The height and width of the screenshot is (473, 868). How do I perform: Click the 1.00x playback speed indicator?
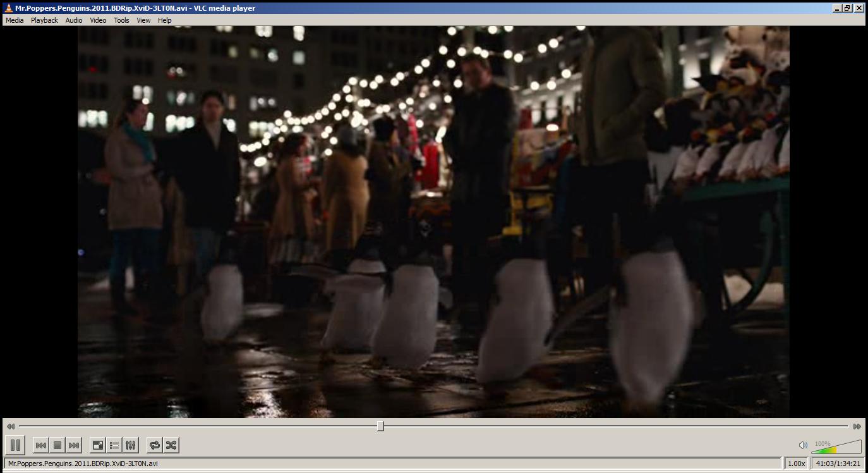click(x=796, y=464)
